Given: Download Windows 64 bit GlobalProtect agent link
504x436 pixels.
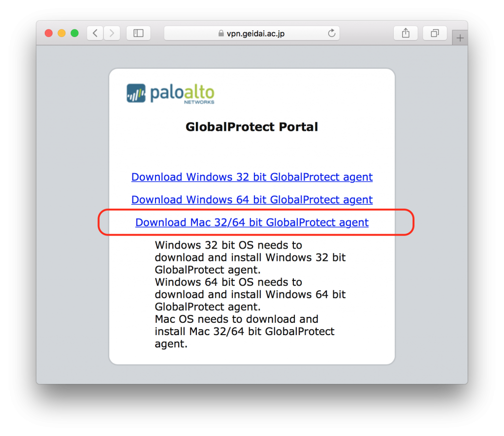Looking at the screenshot, I should [x=252, y=199].
